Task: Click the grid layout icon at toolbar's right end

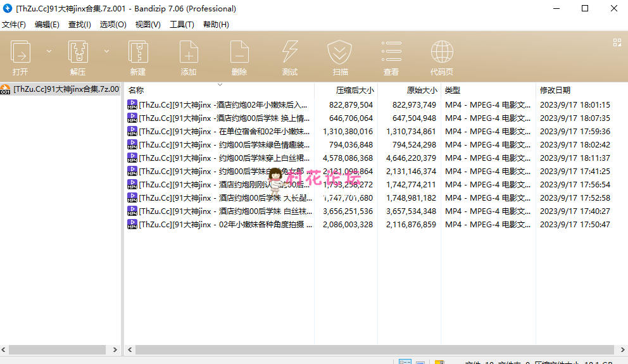Action: (x=617, y=42)
